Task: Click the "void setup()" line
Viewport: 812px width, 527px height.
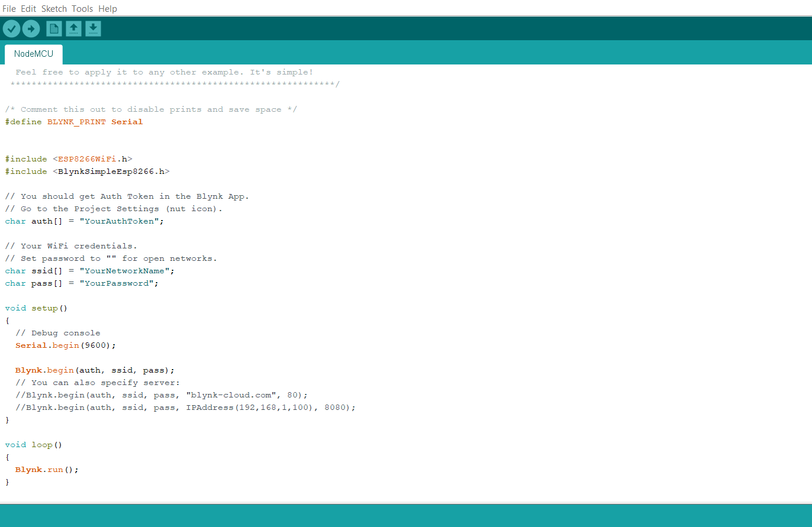Action: pyautogui.click(x=37, y=308)
